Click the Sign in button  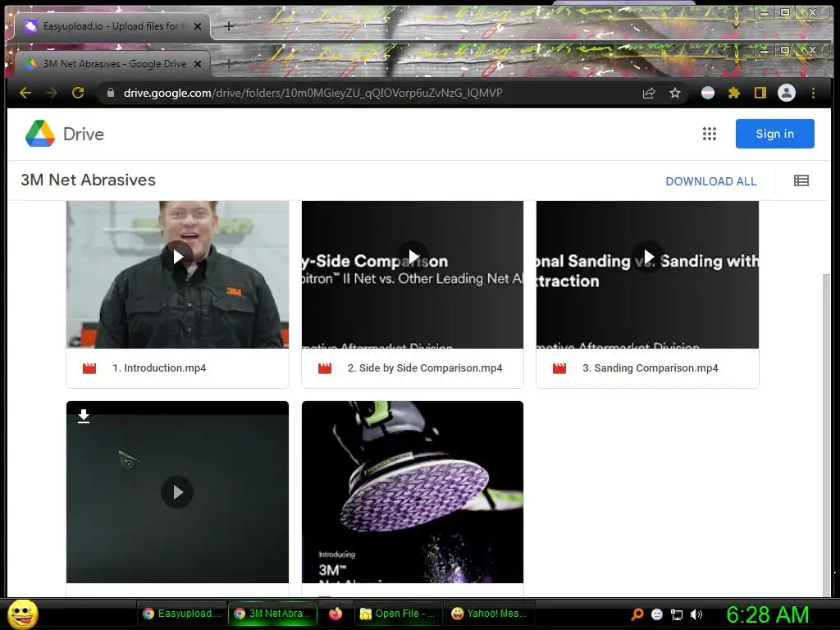click(774, 134)
